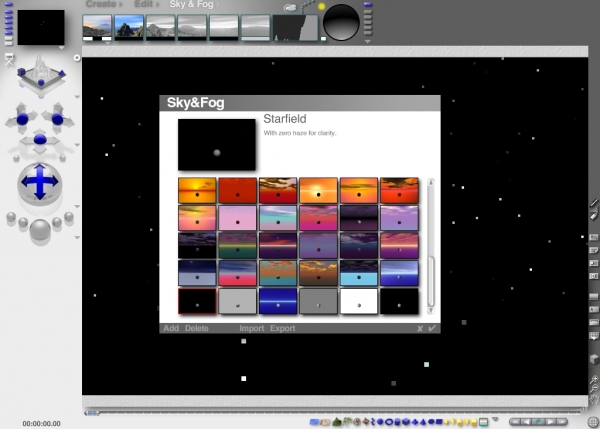Viewport: 600px width, 429px height.
Task: Expand the sky memory dots dropdown arrow
Action: tap(367, 41)
